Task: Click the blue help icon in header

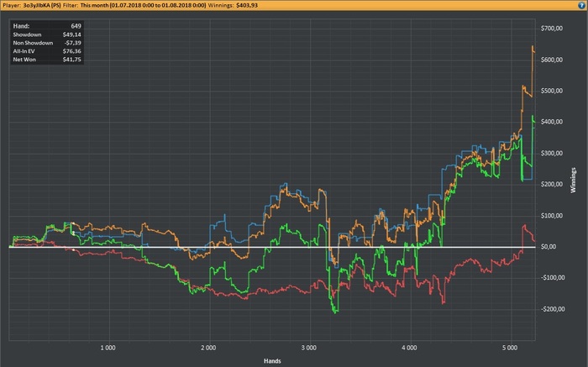Action: pyautogui.click(x=581, y=5)
